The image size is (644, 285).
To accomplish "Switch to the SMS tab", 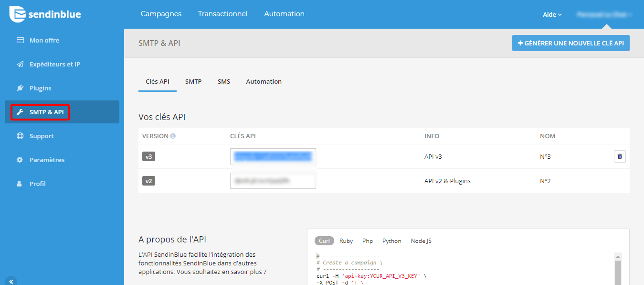I will point(224,82).
